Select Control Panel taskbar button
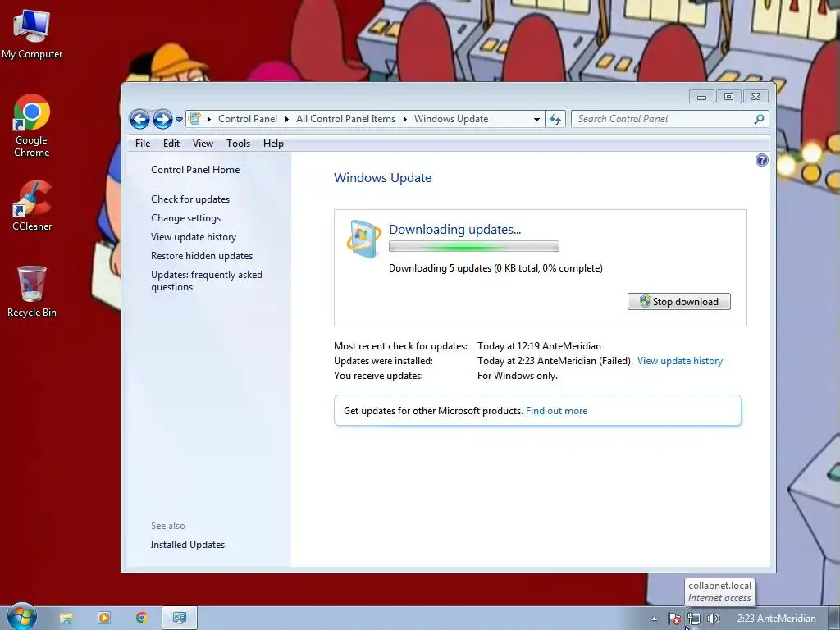This screenshot has width=840, height=630. (x=180, y=619)
